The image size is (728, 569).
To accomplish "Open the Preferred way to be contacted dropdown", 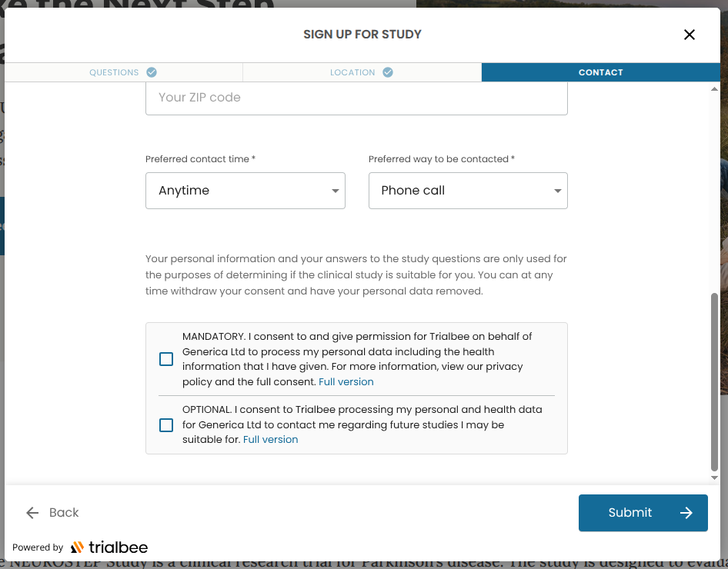I will [467, 190].
